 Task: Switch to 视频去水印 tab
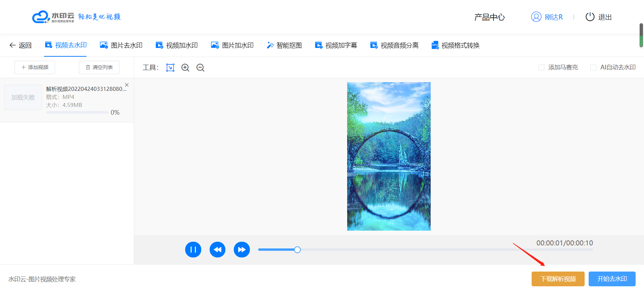[x=66, y=45]
